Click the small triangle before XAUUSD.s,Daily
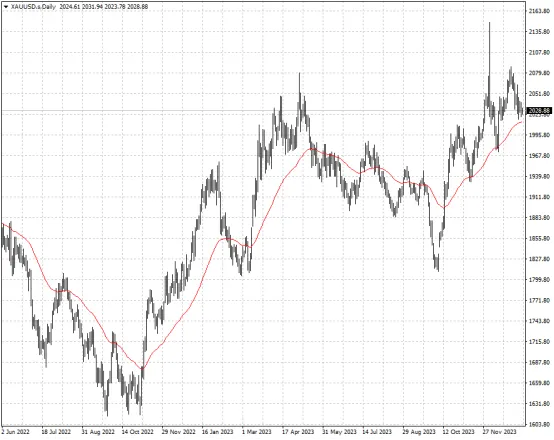The height and width of the screenshot is (440, 554). coord(6,6)
